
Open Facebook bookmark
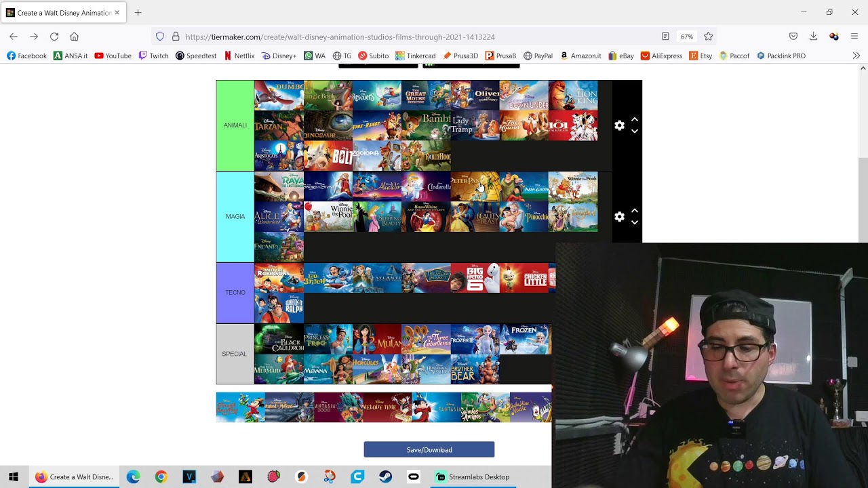(26, 56)
